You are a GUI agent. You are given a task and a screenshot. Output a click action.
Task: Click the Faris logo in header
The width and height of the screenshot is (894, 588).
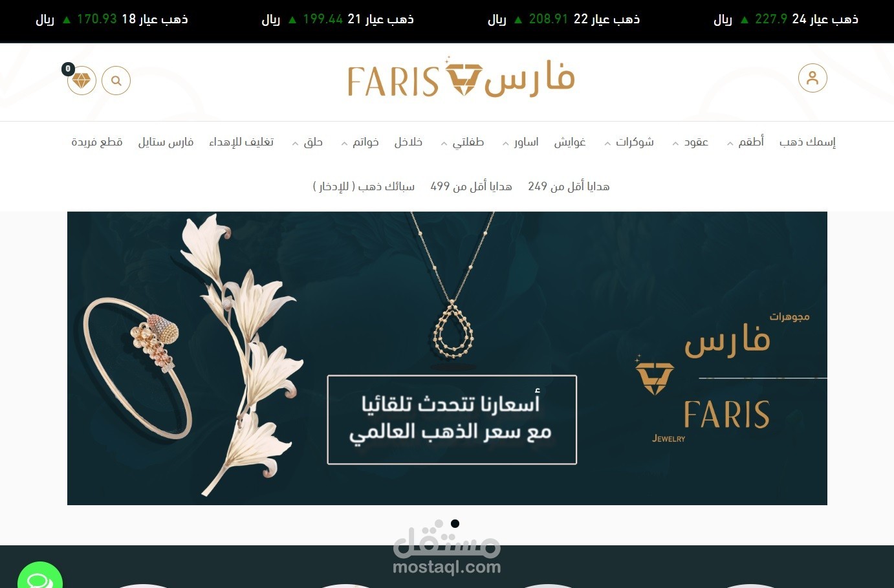[461, 78]
